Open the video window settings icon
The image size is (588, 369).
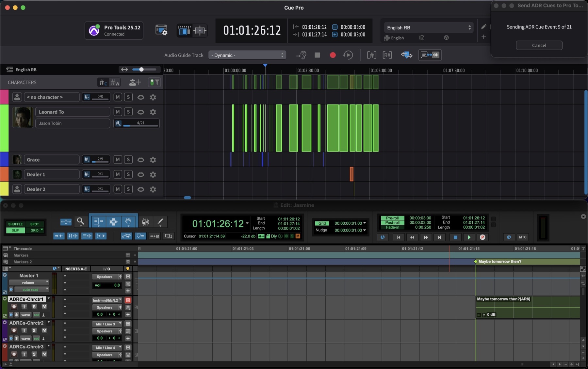161,30
